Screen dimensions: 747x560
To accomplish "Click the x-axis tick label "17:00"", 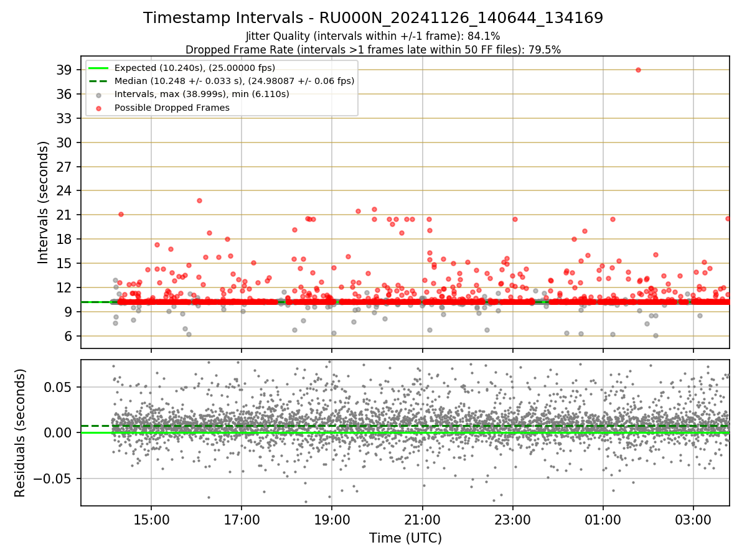I will (x=242, y=520).
